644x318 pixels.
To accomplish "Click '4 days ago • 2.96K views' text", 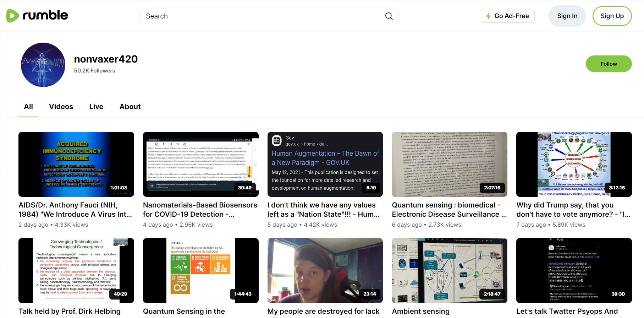I will point(178,225).
